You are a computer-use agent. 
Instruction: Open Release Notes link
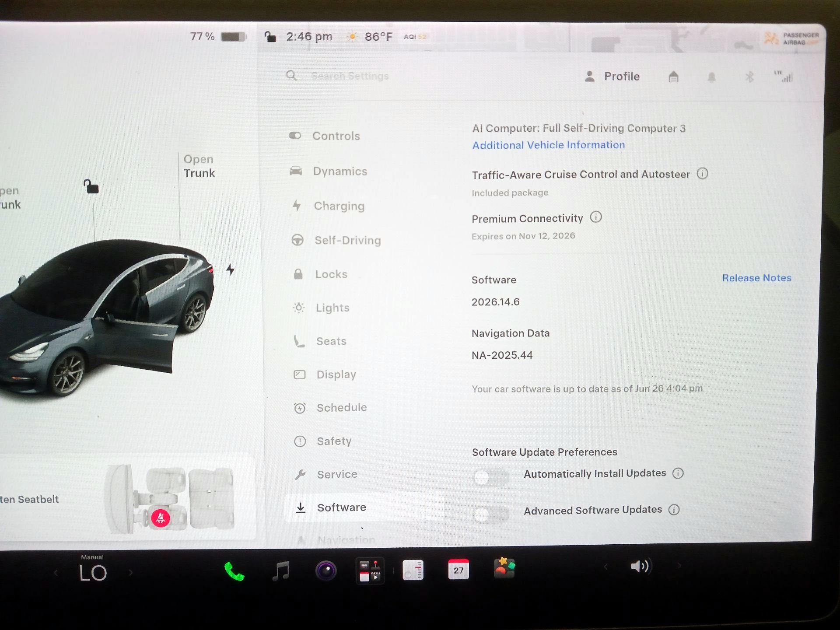(x=757, y=278)
